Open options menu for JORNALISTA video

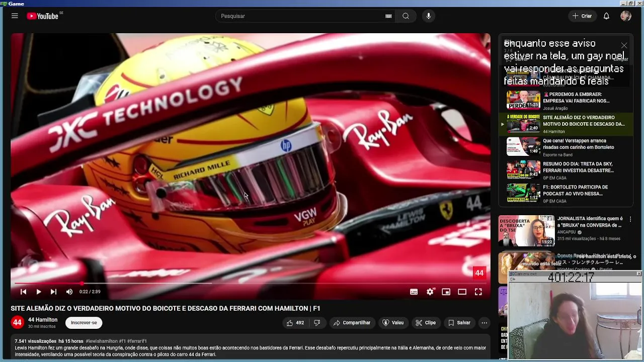coord(630,219)
